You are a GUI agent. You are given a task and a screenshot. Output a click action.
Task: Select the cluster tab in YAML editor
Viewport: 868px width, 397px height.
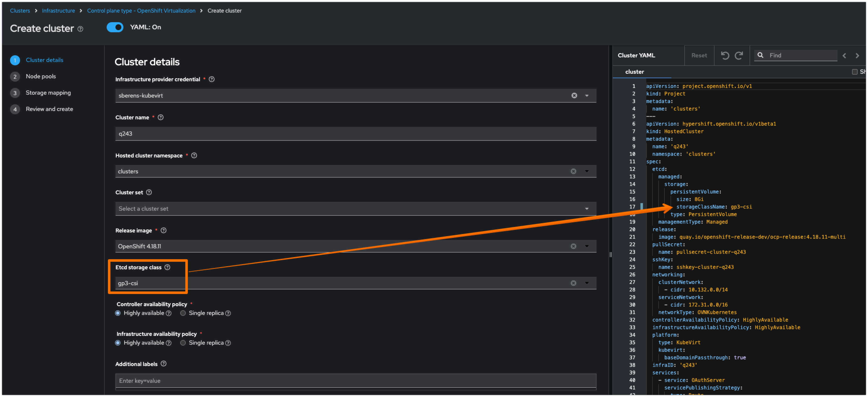click(x=635, y=72)
